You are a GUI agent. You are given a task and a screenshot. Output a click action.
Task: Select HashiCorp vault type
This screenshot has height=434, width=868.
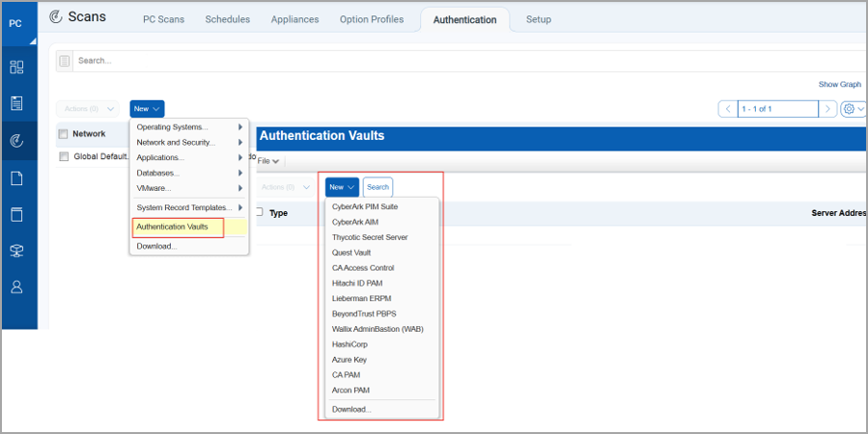point(381,344)
